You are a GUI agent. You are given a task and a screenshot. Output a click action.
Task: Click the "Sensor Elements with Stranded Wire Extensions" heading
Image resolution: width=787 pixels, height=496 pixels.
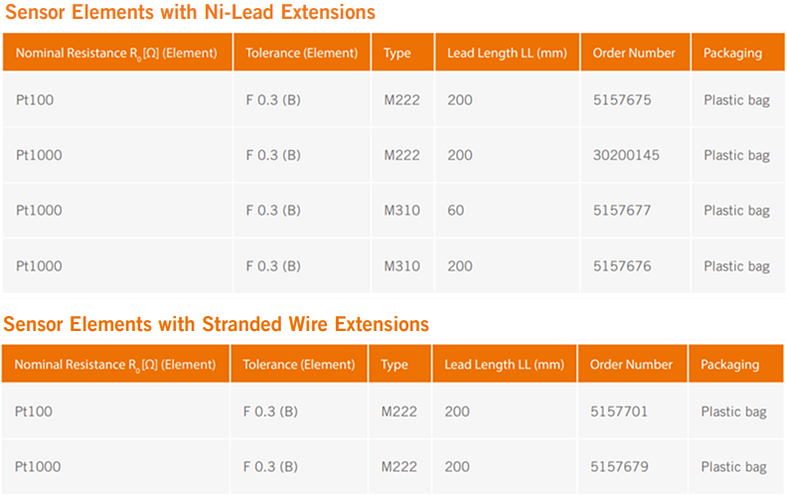[x=215, y=324]
